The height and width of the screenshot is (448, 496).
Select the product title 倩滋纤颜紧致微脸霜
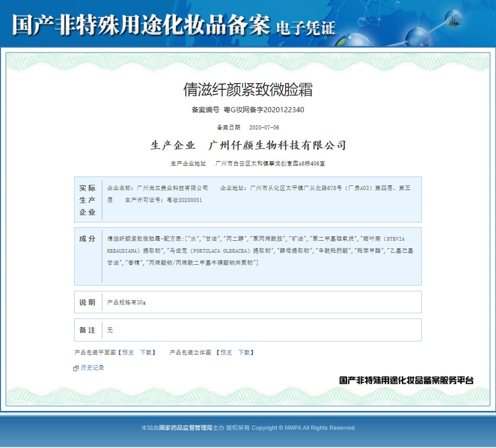pos(248,89)
